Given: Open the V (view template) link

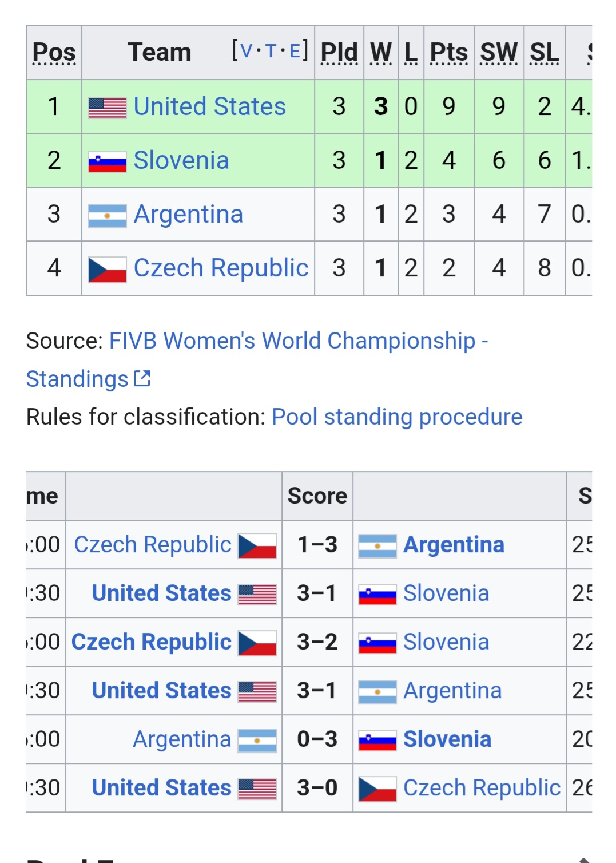Looking at the screenshot, I should [x=247, y=52].
